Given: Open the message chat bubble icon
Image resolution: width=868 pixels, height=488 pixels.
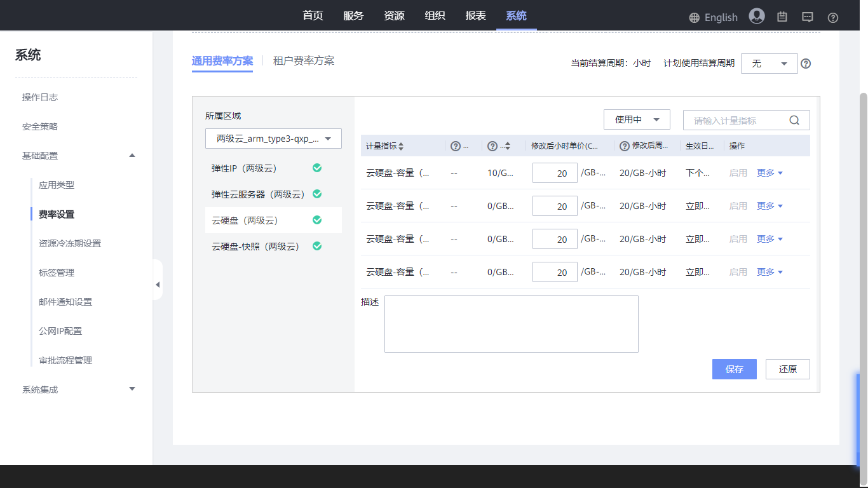Looking at the screenshot, I should tap(808, 17).
